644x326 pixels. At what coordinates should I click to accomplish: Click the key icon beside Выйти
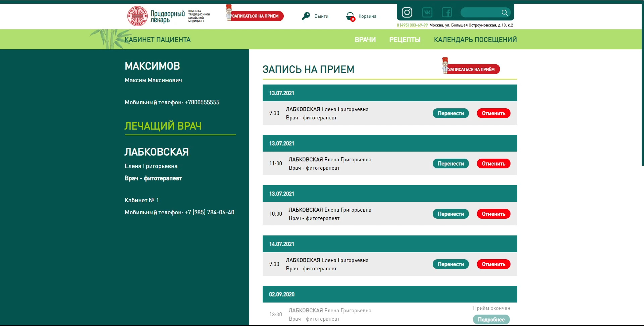(306, 16)
